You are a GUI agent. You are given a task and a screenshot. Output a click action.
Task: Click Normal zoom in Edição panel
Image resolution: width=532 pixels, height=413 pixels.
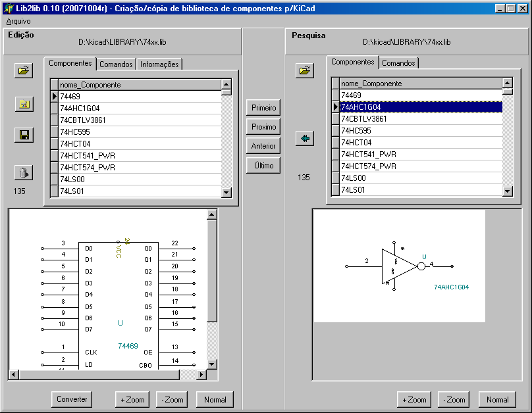tap(215, 399)
